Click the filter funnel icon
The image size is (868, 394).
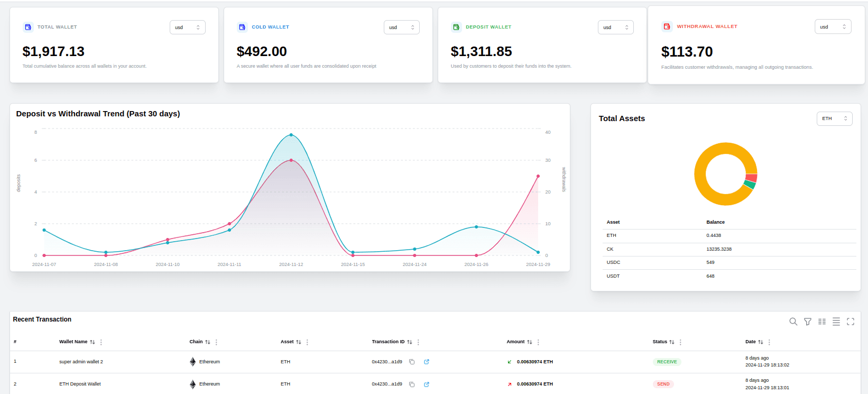tap(808, 322)
